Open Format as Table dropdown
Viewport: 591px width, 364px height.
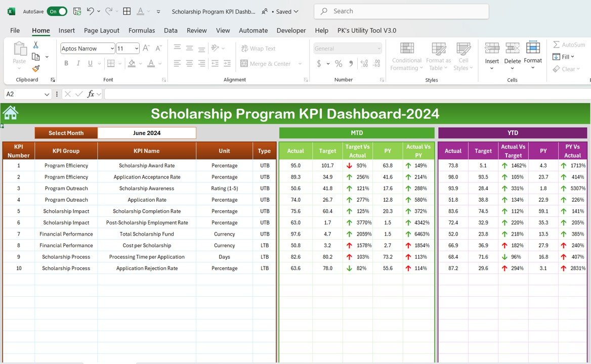pos(438,57)
